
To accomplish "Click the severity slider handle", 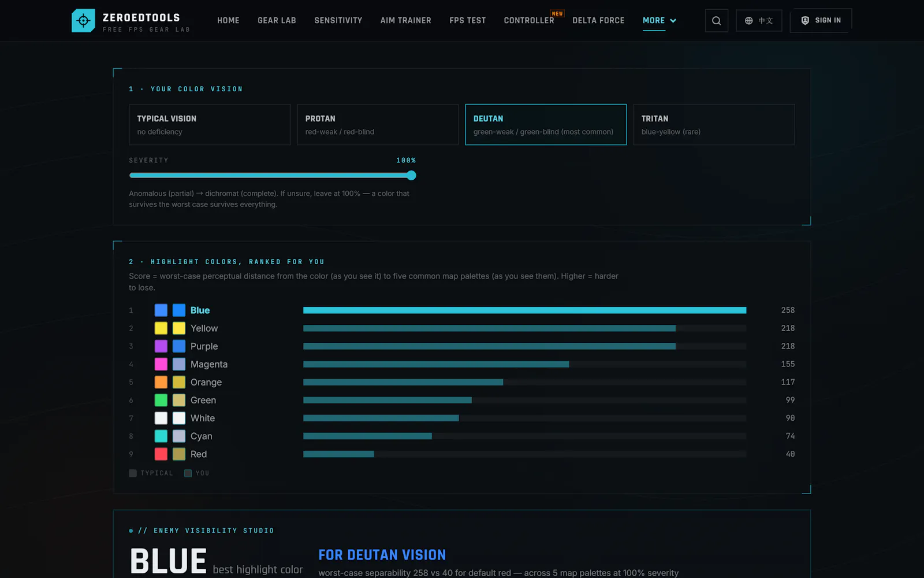I will tap(411, 175).
